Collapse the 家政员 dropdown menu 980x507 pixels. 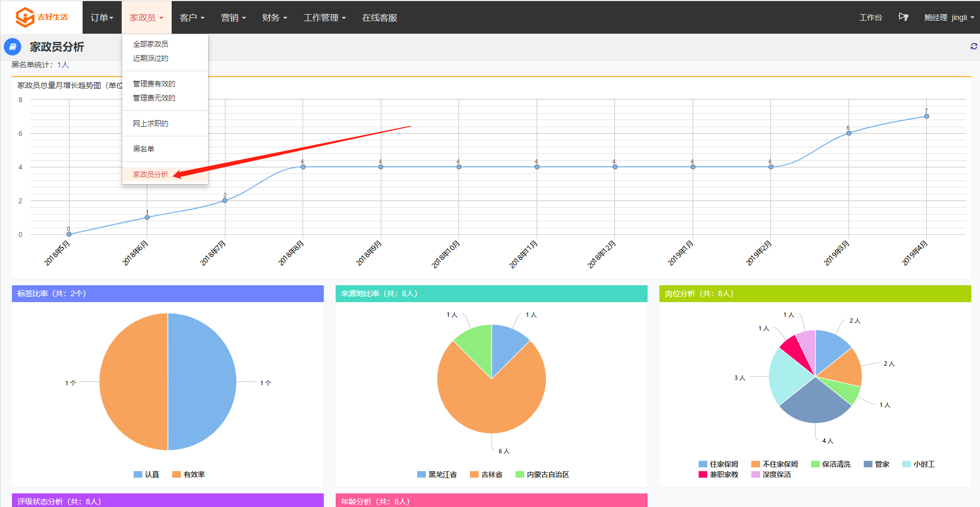coord(147,17)
